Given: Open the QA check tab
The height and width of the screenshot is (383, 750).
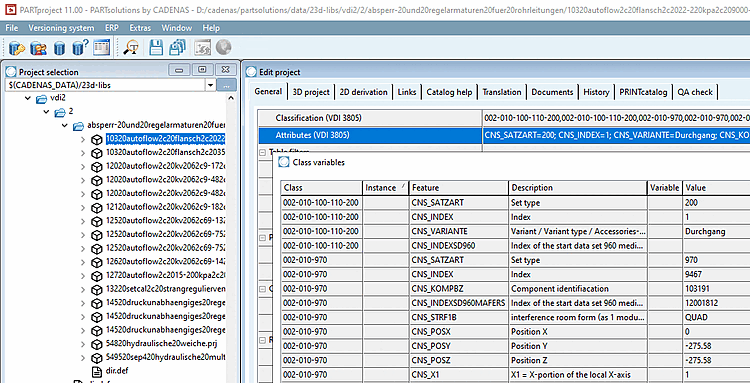Looking at the screenshot, I should tap(695, 92).
